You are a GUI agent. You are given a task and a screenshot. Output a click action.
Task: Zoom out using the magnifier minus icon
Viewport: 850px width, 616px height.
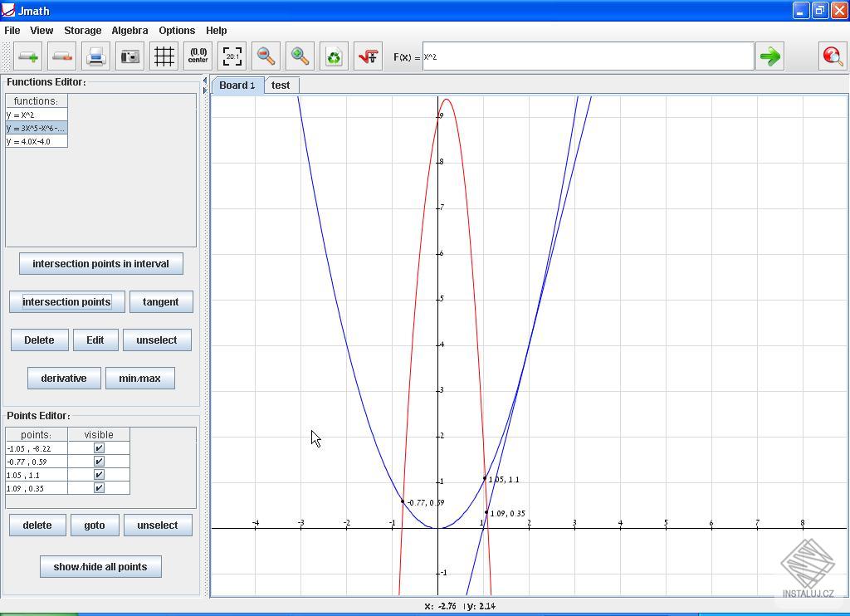266,56
